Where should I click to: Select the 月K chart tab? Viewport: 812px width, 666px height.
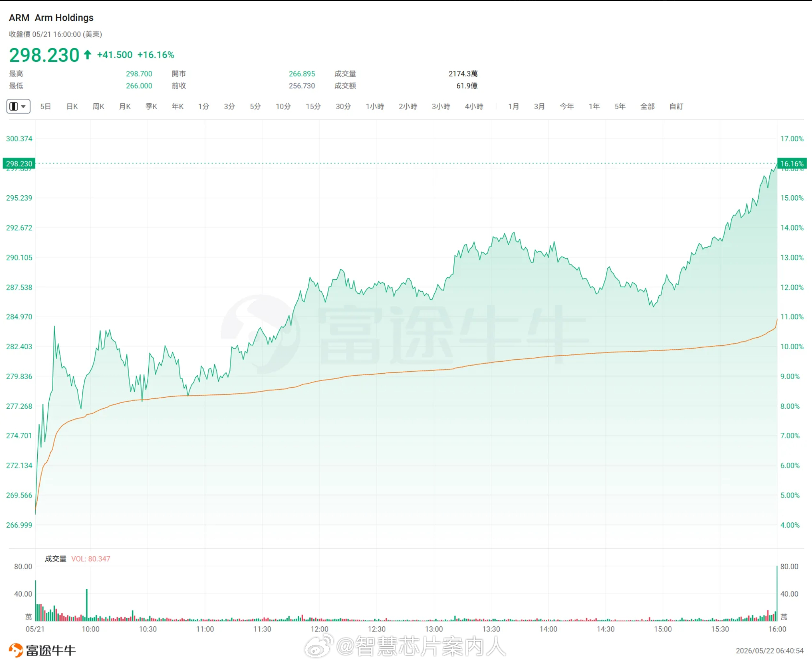pos(125,106)
